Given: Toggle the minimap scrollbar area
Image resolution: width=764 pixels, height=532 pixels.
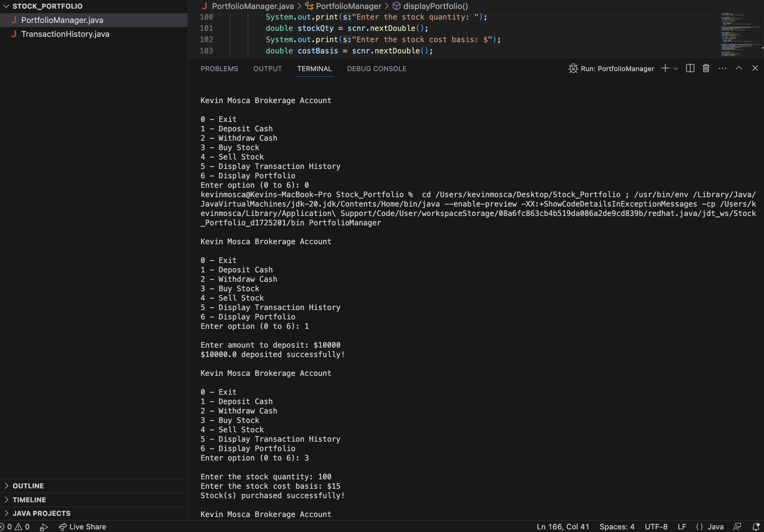Looking at the screenshot, I should 739,34.
